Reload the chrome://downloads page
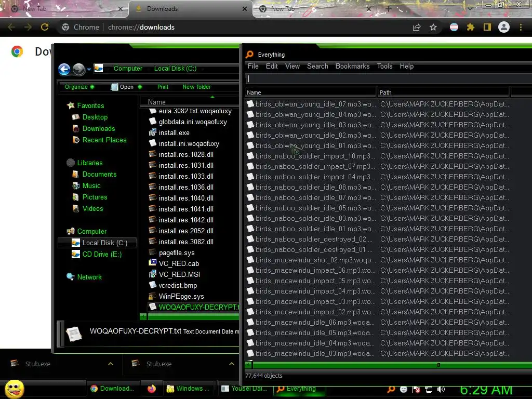532x399 pixels. (x=45, y=27)
